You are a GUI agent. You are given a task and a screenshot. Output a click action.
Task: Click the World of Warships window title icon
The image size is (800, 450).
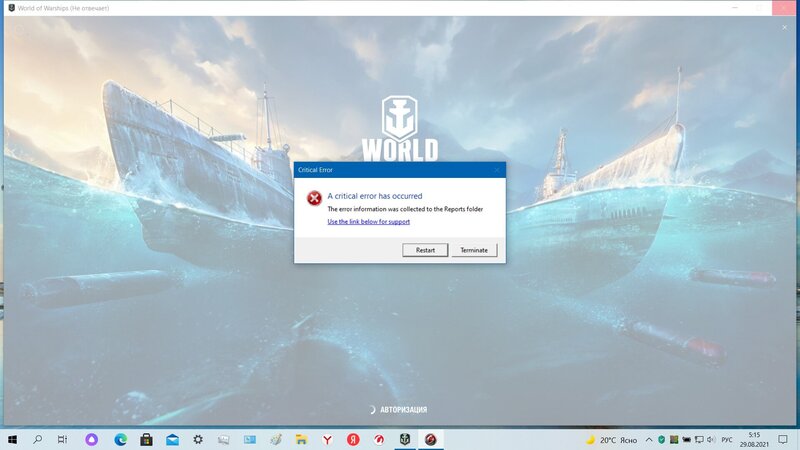(x=11, y=8)
